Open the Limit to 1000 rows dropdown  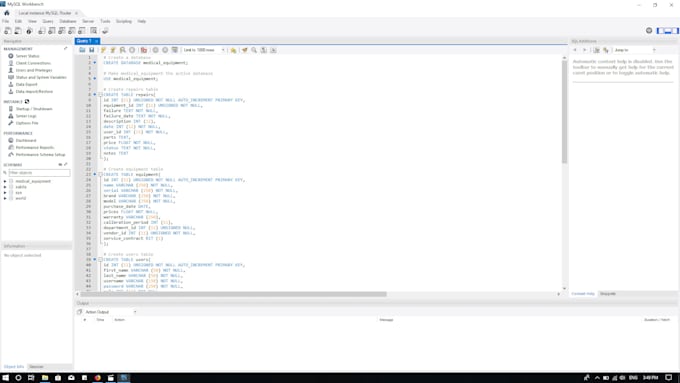[x=204, y=50]
